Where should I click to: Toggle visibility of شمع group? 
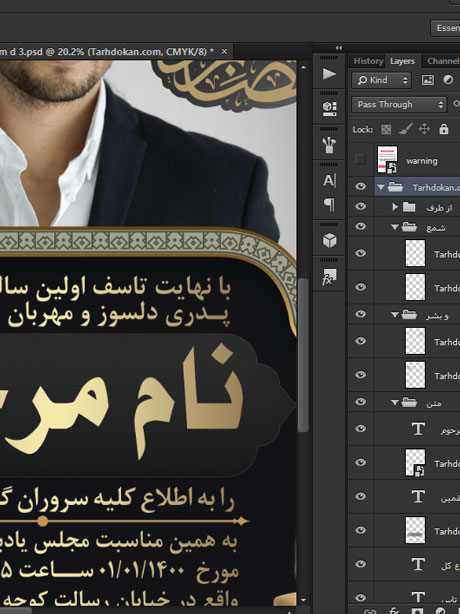point(360,226)
